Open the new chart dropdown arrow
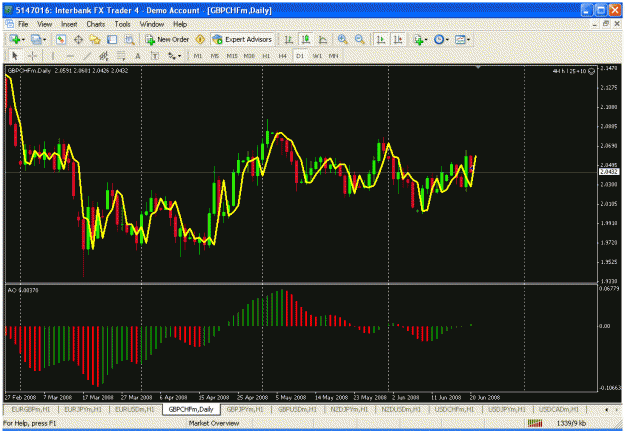 point(23,39)
